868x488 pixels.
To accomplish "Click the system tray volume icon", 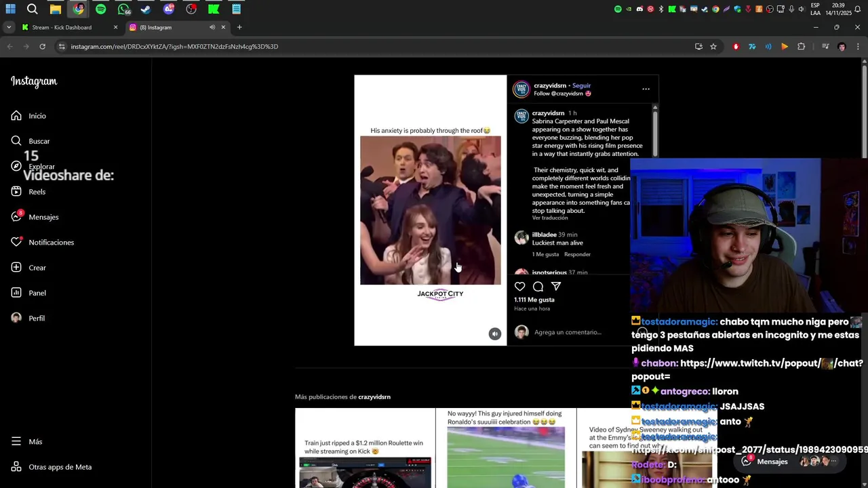I will click(801, 9).
